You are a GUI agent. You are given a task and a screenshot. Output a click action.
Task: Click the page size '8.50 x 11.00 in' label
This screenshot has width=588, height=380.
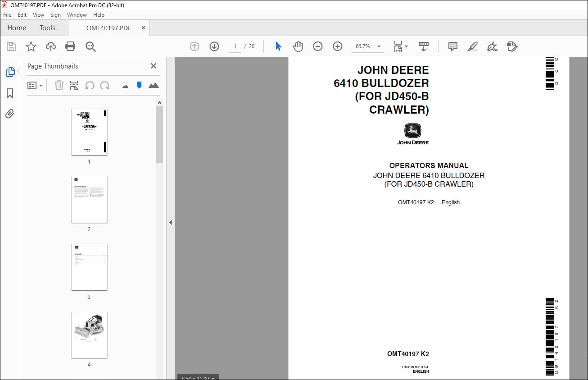[x=199, y=377]
